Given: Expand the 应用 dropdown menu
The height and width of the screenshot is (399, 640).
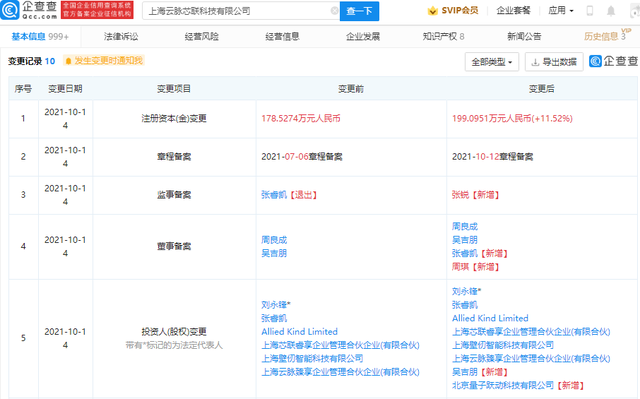Looking at the screenshot, I should click(560, 11).
